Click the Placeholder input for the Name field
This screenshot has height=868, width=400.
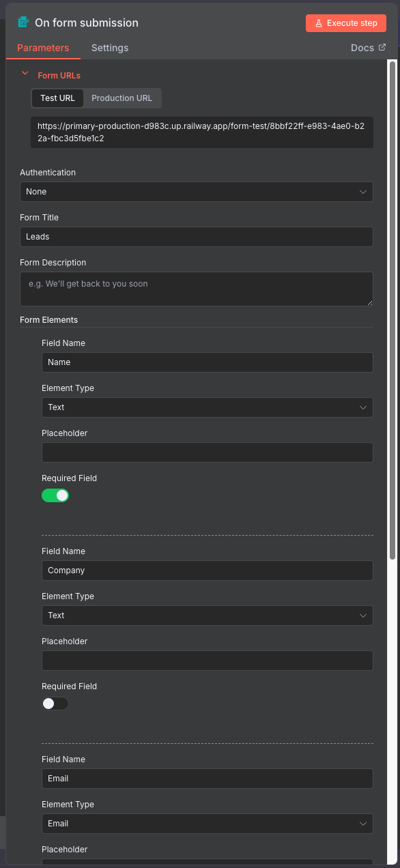(208, 452)
